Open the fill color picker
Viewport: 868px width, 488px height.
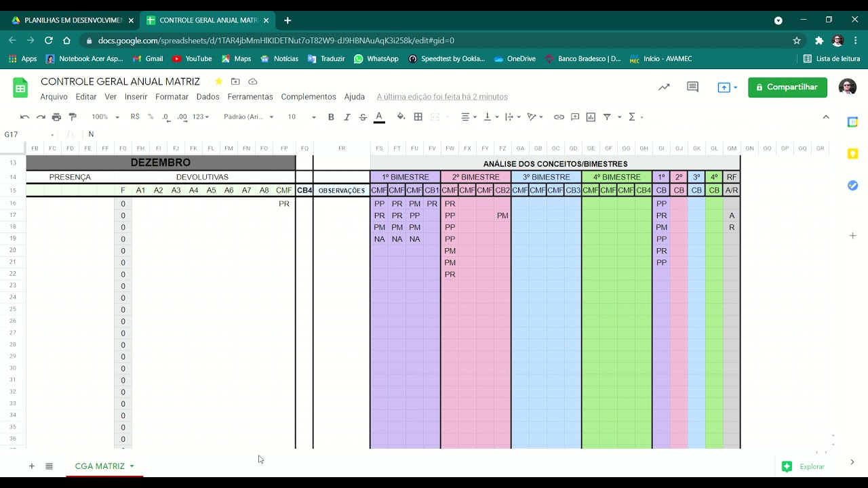click(x=401, y=117)
